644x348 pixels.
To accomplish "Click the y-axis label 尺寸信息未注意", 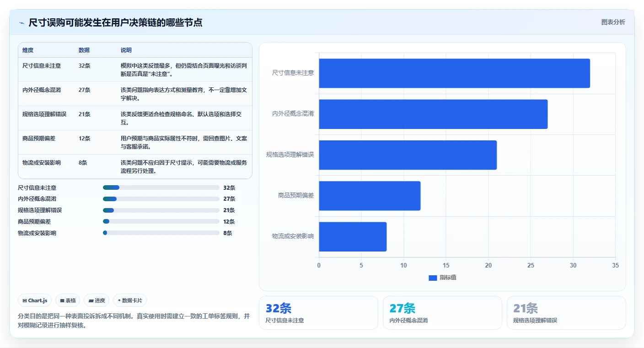I will coord(293,73).
